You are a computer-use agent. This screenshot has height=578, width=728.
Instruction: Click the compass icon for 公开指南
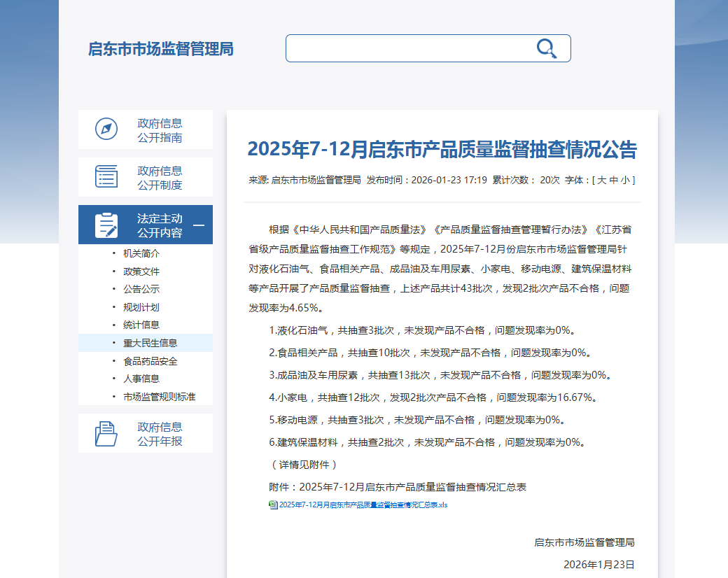click(x=106, y=129)
